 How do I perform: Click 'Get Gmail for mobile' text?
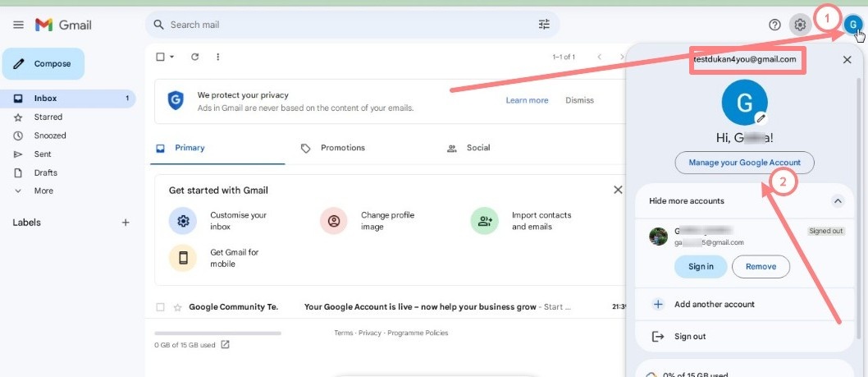234,258
